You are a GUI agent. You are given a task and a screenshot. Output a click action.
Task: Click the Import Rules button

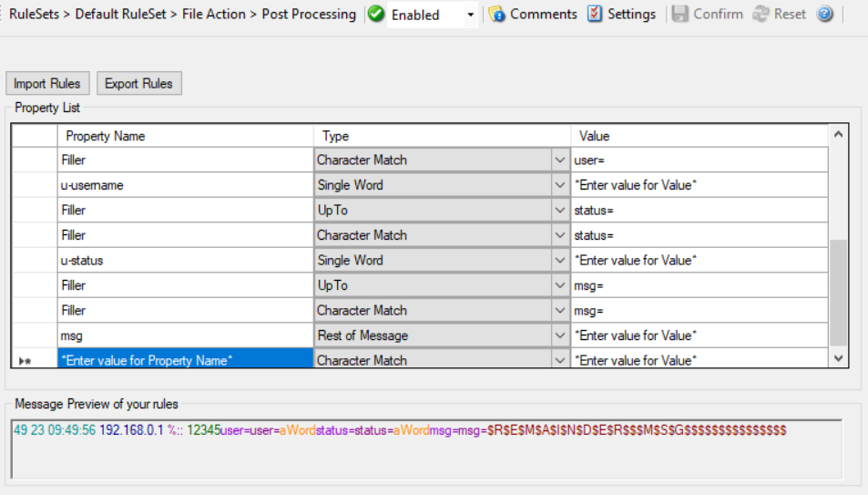coord(46,84)
